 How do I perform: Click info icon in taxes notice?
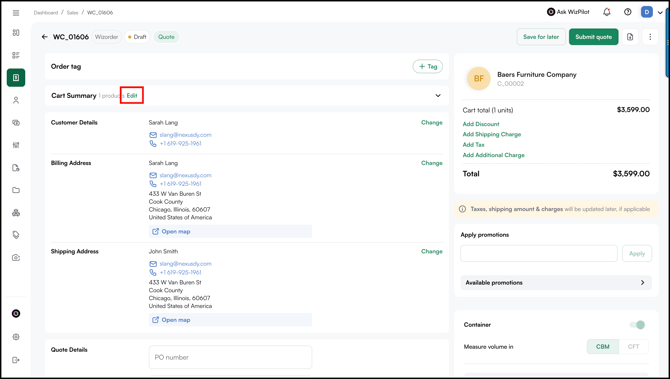click(x=462, y=209)
